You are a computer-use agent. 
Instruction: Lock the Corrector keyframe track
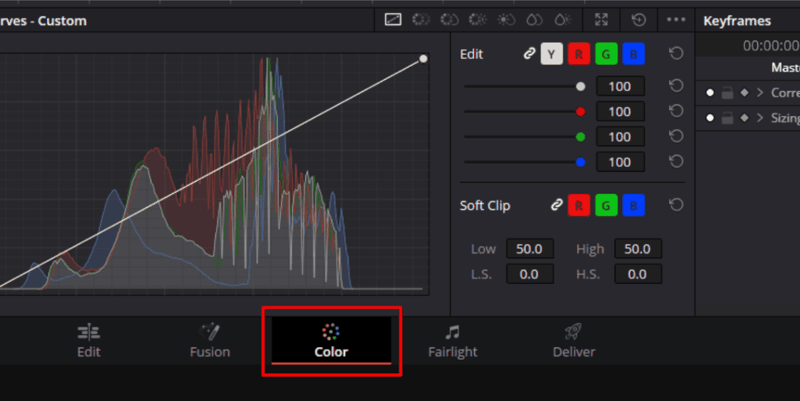(728, 93)
